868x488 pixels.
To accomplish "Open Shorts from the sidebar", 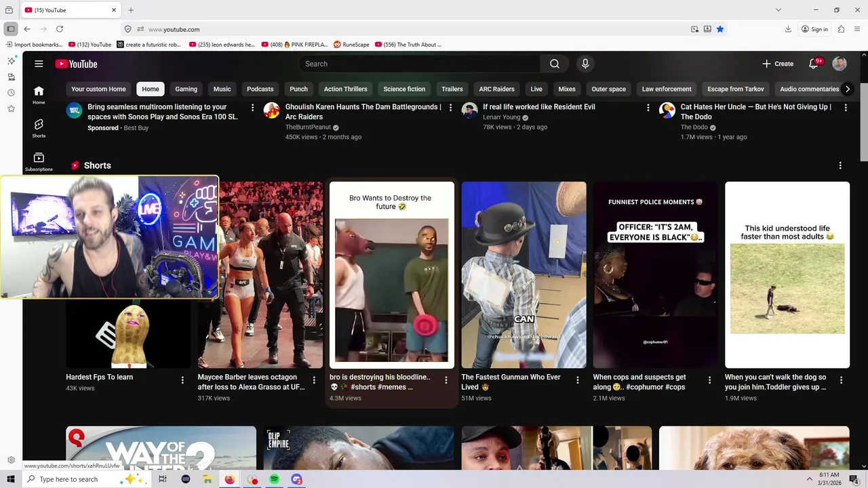I will [39, 128].
